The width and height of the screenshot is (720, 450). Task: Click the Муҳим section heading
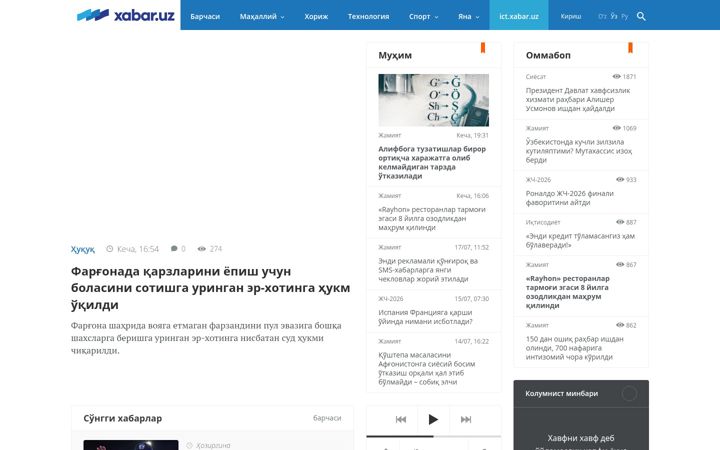(x=395, y=55)
